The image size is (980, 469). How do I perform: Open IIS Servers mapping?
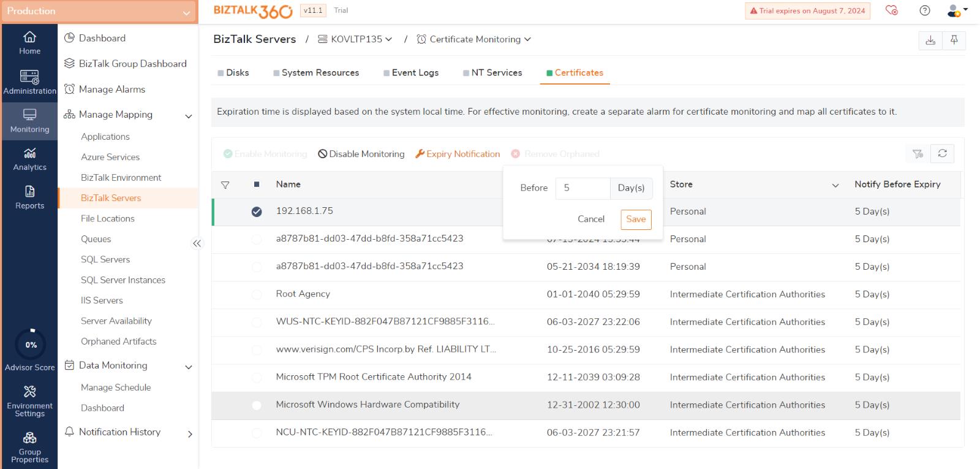click(102, 300)
